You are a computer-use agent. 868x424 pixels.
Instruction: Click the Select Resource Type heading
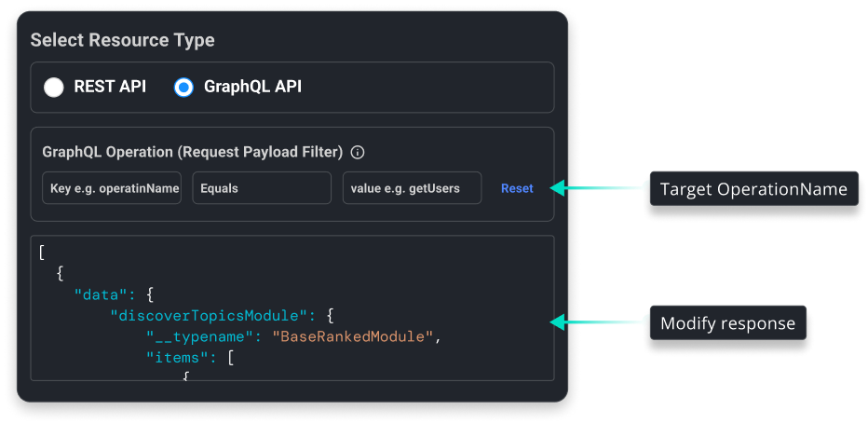pos(122,40)
